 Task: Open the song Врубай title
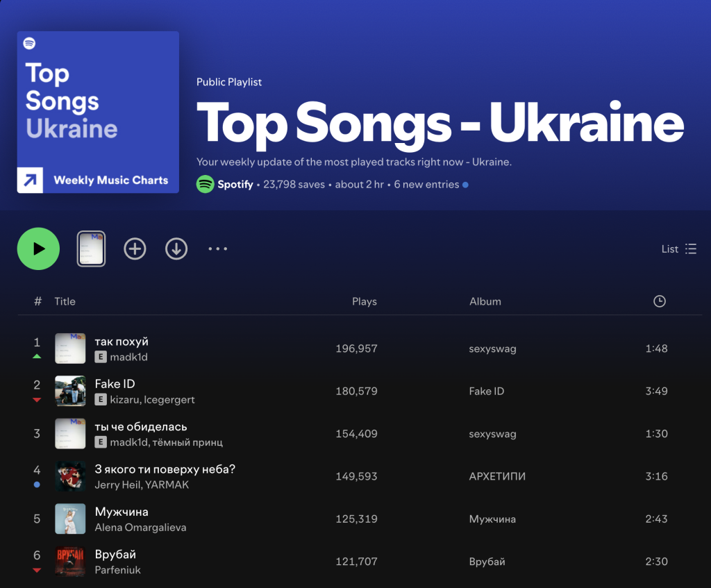coord(115,555)
